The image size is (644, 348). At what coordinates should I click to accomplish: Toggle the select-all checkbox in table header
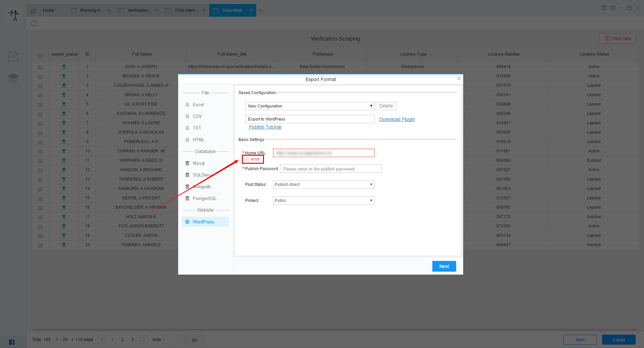point(40,55)
